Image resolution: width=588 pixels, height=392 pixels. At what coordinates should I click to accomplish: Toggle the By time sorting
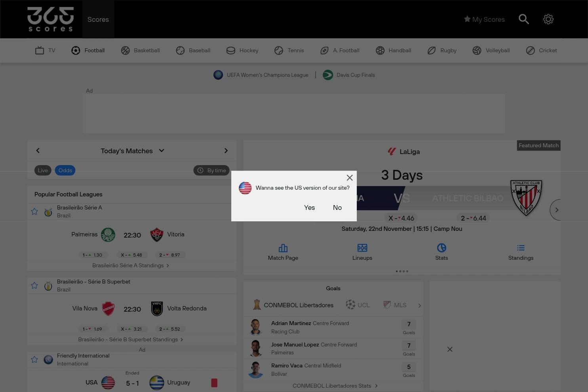click(211, 170)
